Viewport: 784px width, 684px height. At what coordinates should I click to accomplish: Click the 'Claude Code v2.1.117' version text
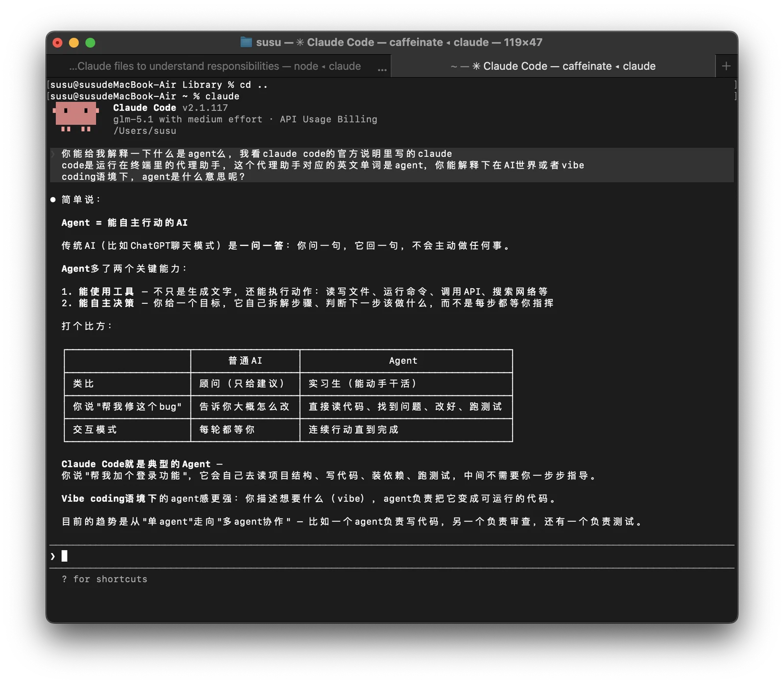tap(171, 108)
